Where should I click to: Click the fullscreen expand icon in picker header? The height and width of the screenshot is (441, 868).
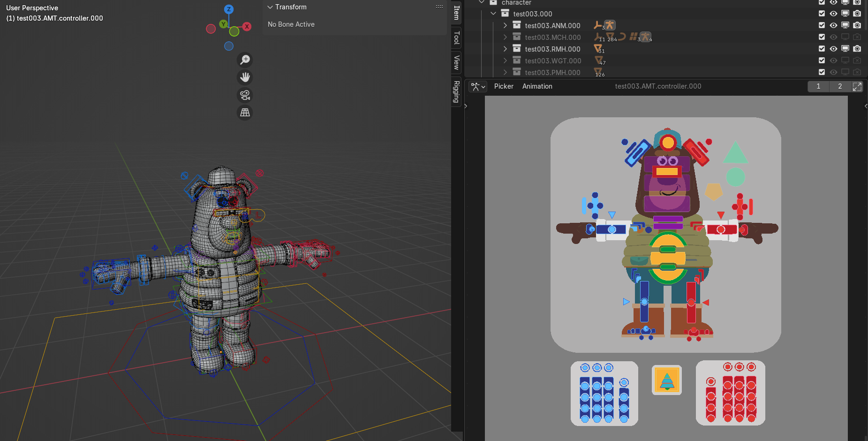(x=857, y=86)
